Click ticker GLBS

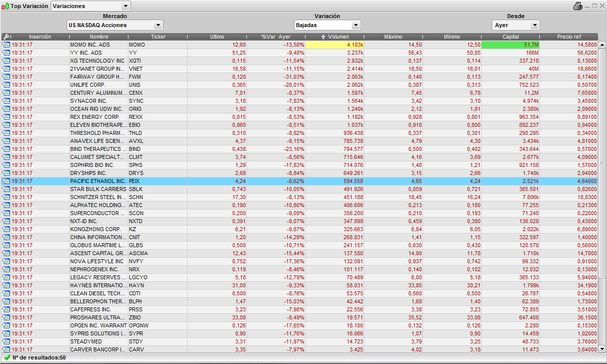pos(136,245)
